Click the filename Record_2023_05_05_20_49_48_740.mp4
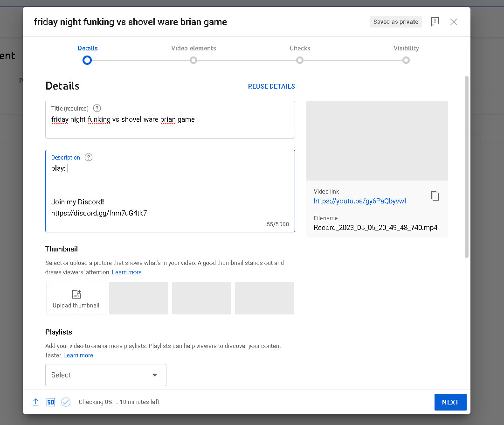504x425 pixels. [x=375, y=228]
